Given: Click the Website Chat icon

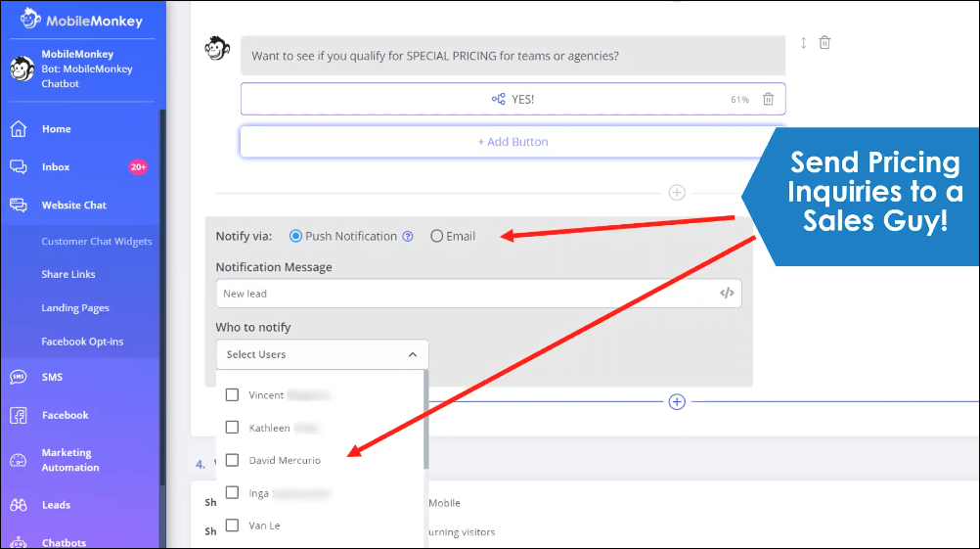Looking at the screenshot, I should 19,206.
